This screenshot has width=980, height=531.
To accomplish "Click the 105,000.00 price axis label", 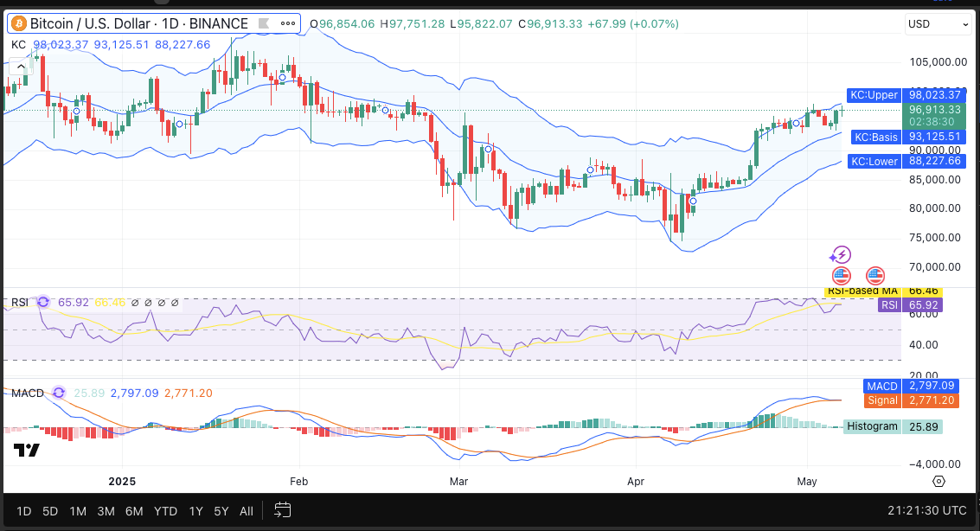I will pos(938,62).
